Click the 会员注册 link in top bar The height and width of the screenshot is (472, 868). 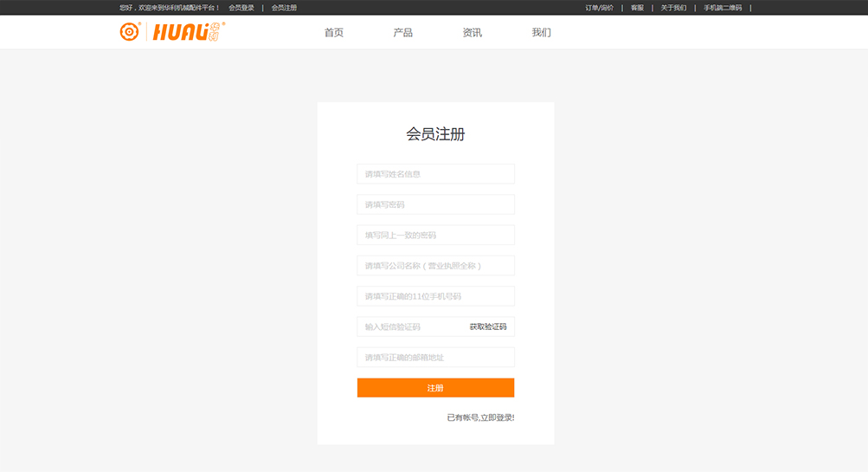click(x=284, y=8)
